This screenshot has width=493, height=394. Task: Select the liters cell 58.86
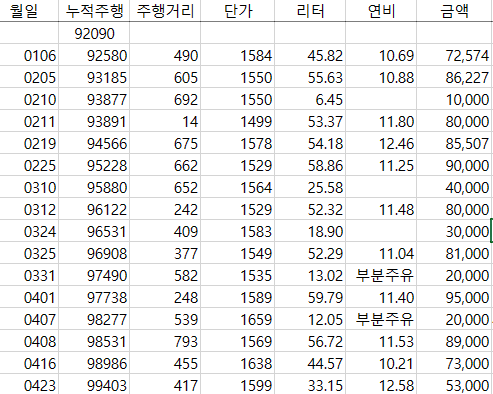pos(310,165)
